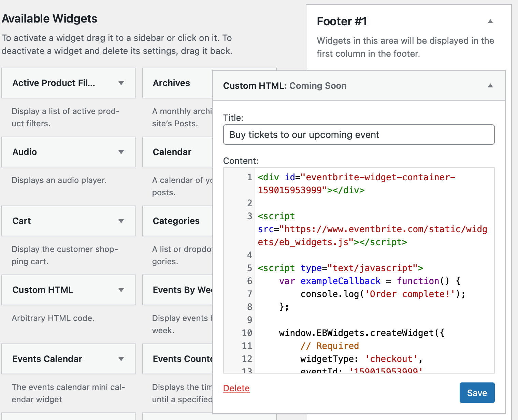Click the Active Product Filters widget title
Viewport: 518px width, 420px height.
(54, 83)
